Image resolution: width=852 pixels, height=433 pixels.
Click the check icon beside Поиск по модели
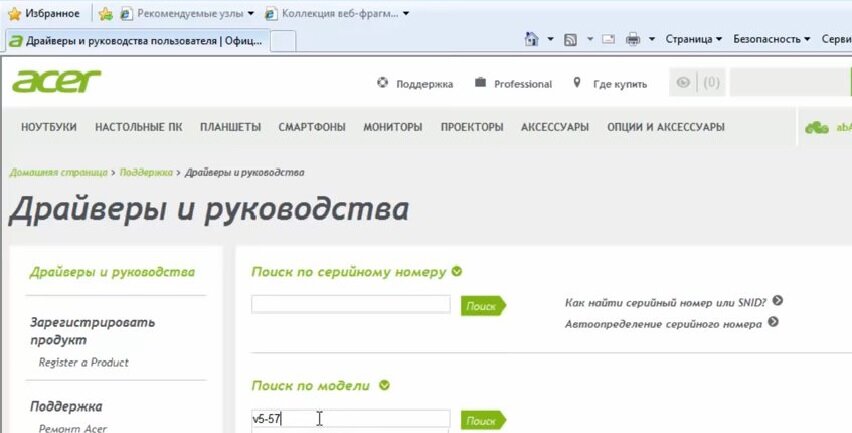[384, 385]
